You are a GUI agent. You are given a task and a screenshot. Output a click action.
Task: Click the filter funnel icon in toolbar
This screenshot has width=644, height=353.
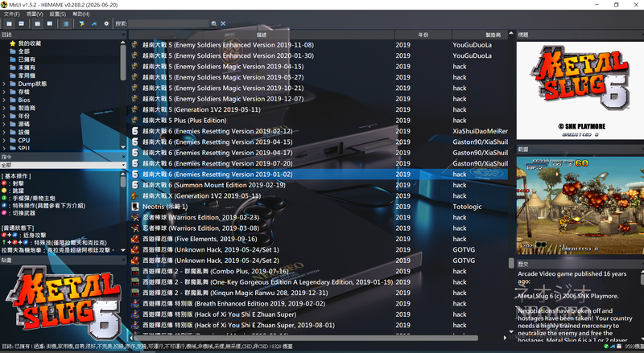tap(82, 24)
